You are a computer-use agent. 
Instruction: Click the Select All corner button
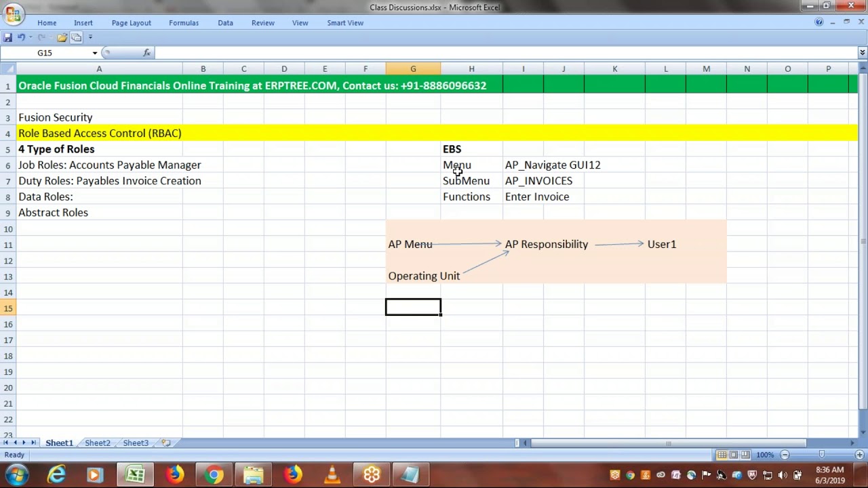pyautogui.click(x=8, y=68)
